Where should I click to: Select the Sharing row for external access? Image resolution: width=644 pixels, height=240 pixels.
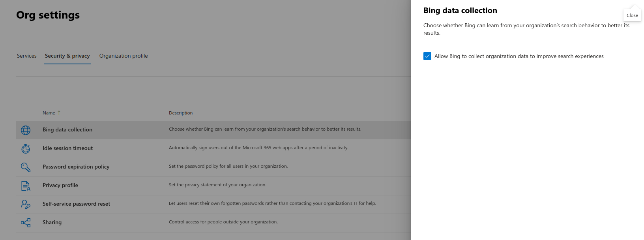pos(52,222)
